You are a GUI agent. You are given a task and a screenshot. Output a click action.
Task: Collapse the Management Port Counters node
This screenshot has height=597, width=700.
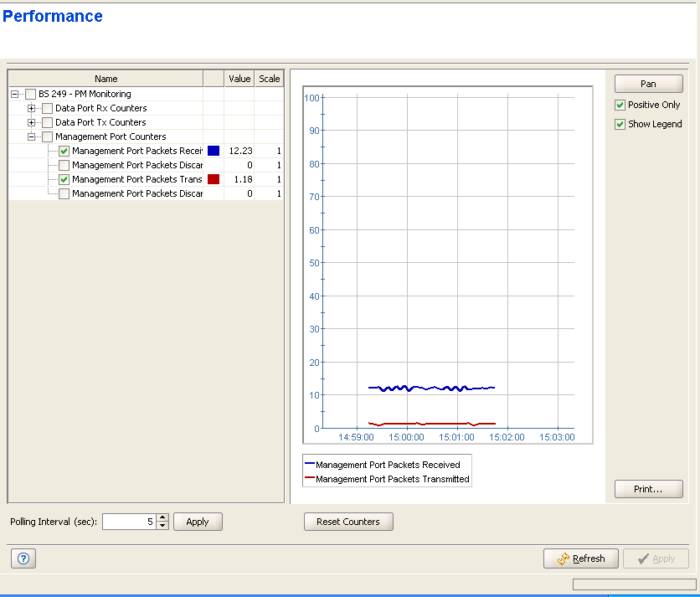(32, 136)
